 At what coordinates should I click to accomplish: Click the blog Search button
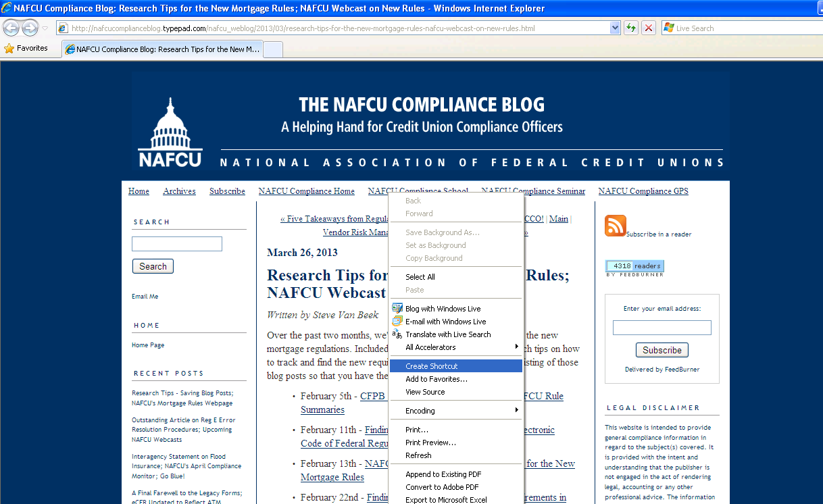pyautogui.click(x=153, y=266)
